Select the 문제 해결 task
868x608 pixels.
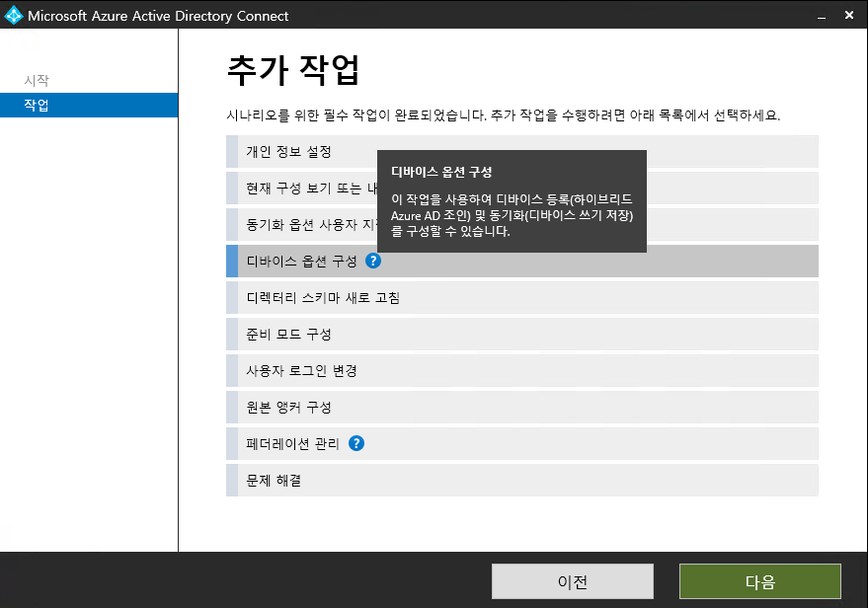point(522,481)
